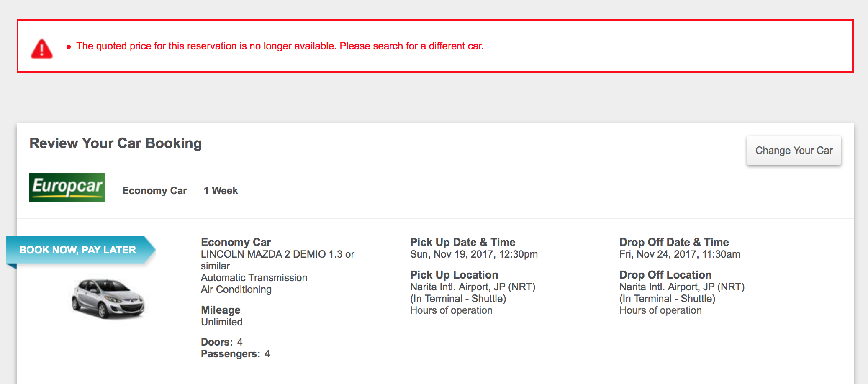The width and height of the screenshot is (868, 384).
Task: Click the Pick Up Date Sun Nov 19
Action: pos(473,254)
